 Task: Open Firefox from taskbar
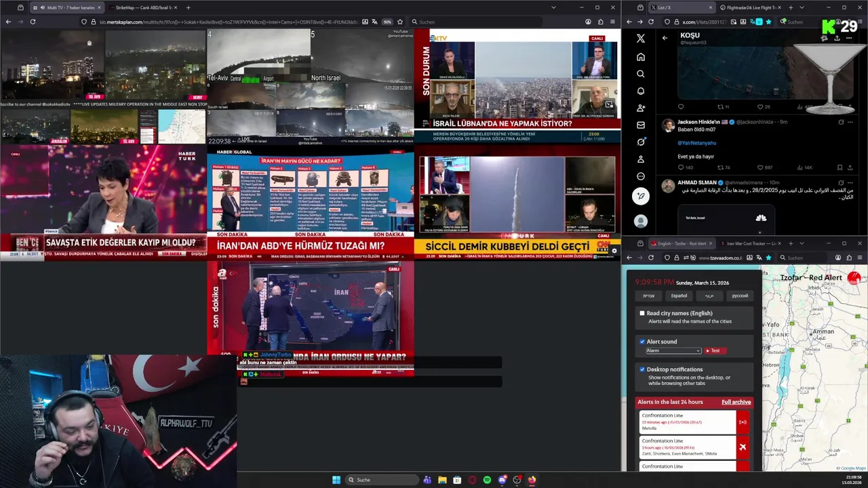(x=532, y=480)
